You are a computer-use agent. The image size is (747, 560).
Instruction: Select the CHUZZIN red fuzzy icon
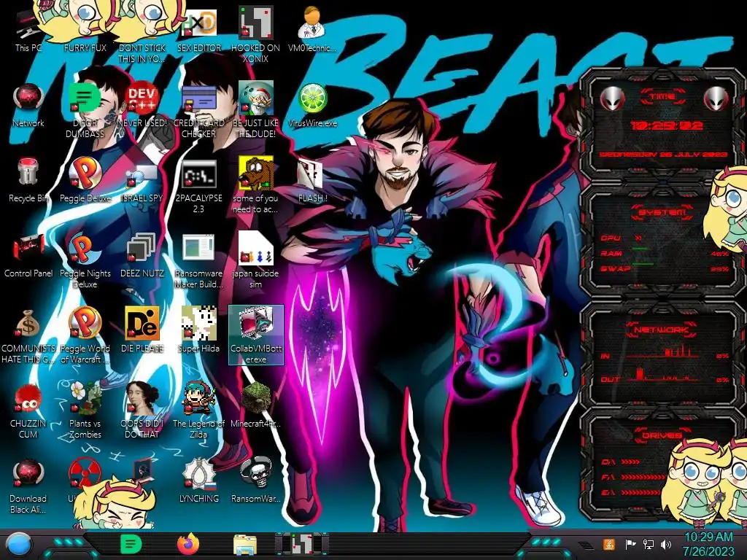coord(28,411)
